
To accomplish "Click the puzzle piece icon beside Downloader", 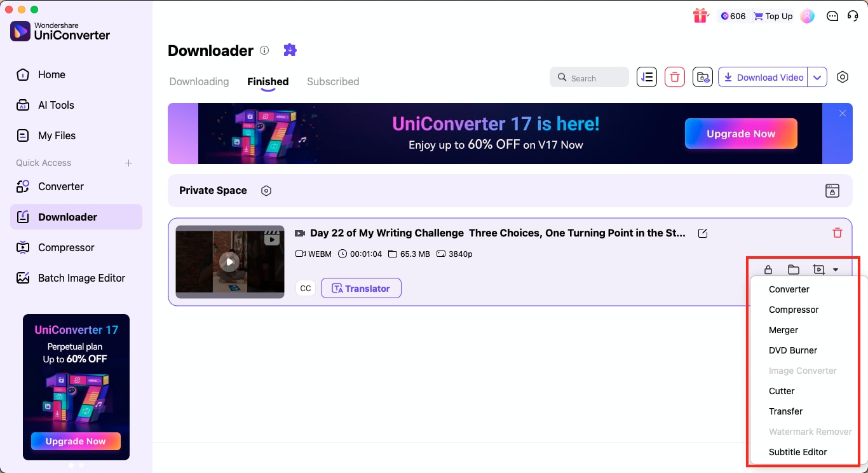I will 290,50.
